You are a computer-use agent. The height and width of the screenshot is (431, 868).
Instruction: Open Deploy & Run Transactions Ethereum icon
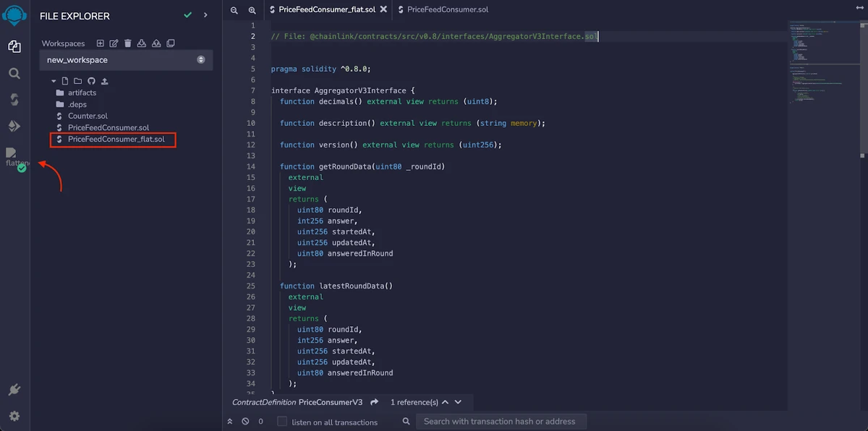pyautogui.click(x=14, y=127)
